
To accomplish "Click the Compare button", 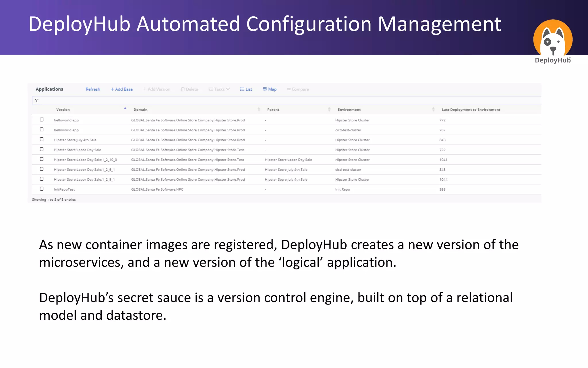I will 298,89.
